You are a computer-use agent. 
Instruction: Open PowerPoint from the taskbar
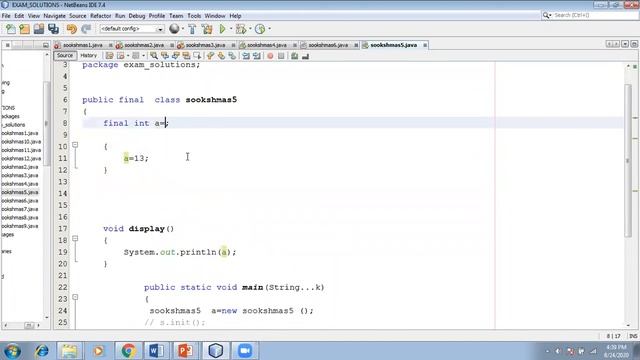point(185,351)
